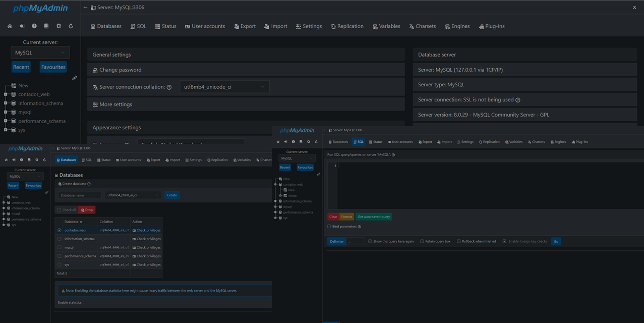The height and width of the screenshot is (323, 644).
Task: Tick the Check all checkbox
Action: (59, 210)
